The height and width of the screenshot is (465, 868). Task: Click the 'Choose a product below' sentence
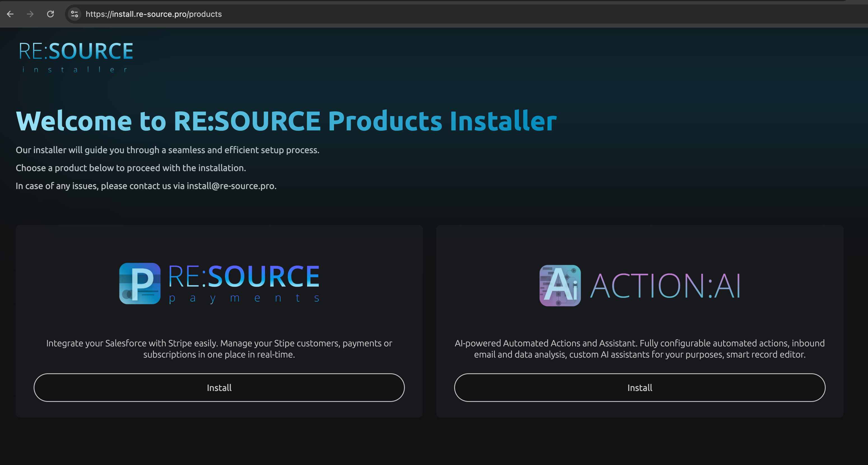[x=131, y=168]
